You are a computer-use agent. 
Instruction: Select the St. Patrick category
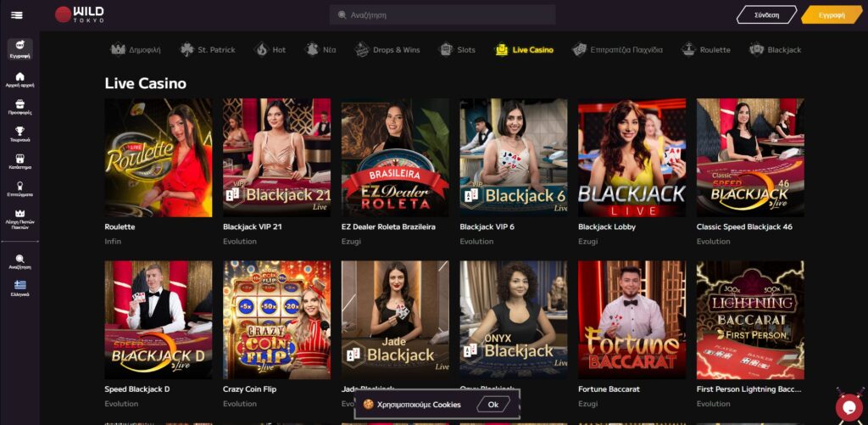[208, 50]
